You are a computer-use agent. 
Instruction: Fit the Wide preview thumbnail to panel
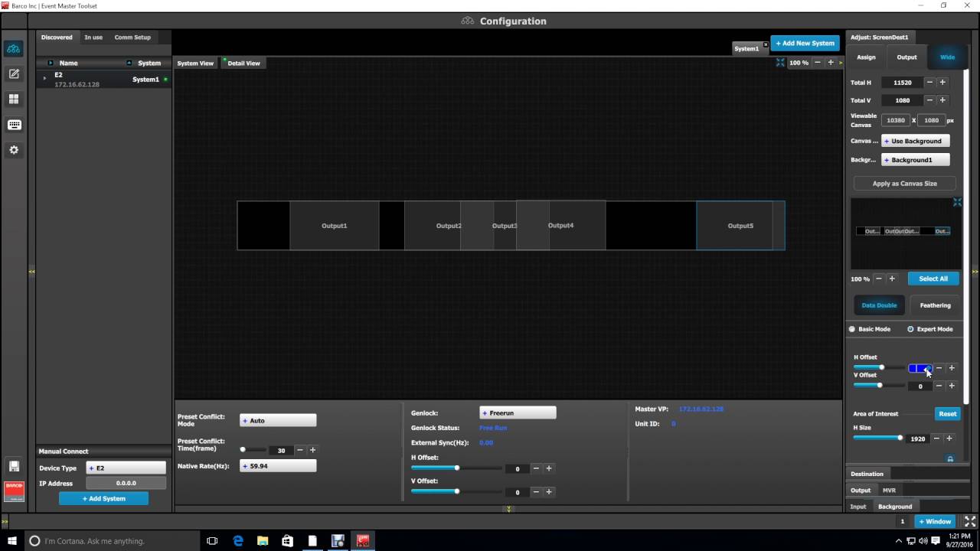coord(957,202)
